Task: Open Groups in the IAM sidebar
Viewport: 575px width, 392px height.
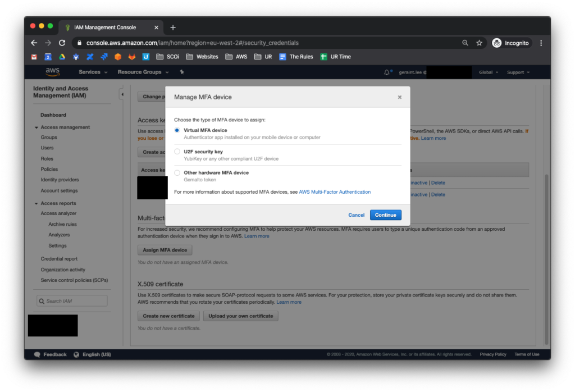Action: [49, 137]
